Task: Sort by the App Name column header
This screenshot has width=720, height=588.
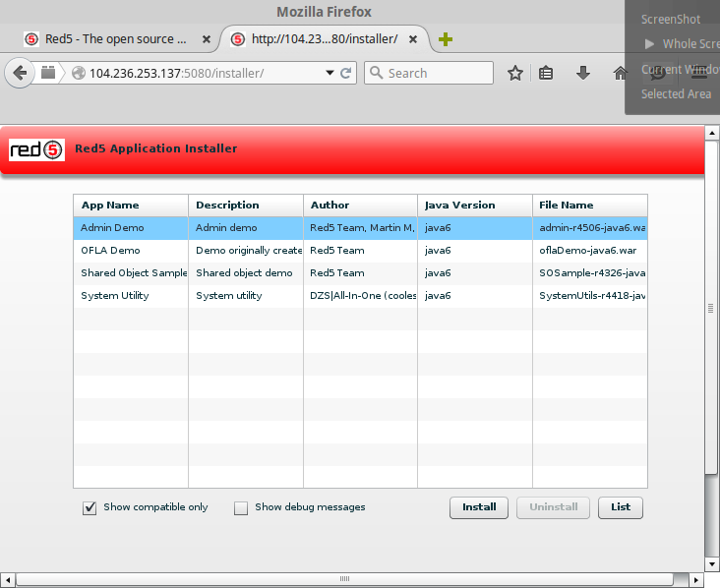Action: [131, 206]
